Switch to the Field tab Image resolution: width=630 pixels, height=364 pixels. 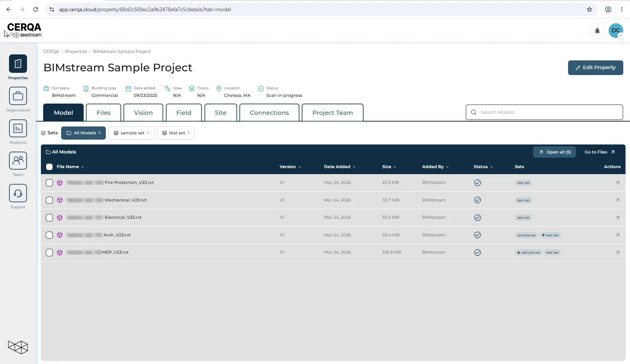(184, 113)
